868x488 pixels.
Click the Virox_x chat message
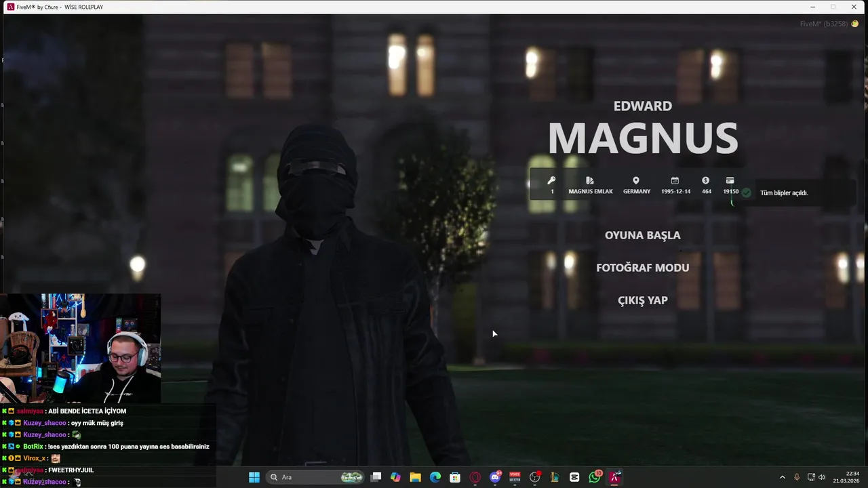[32, 459]
